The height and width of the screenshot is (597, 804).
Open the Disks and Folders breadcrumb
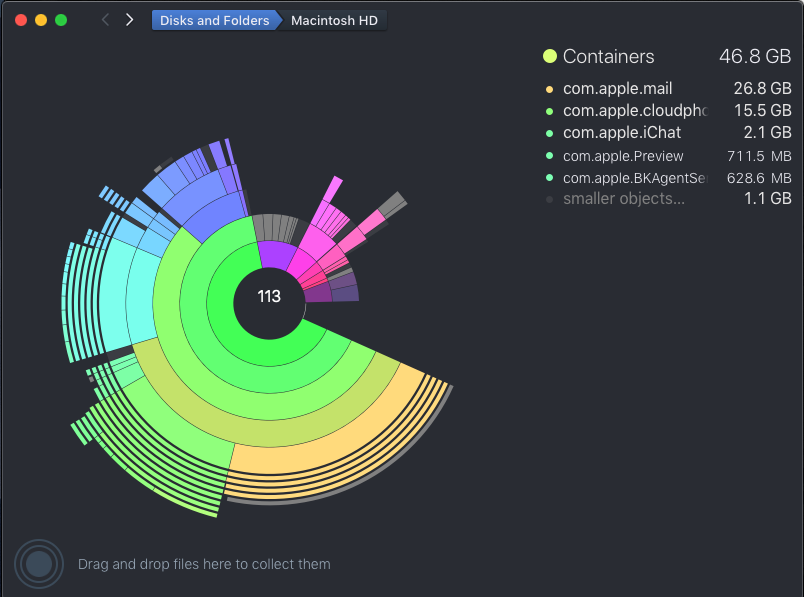pos(213,19)
